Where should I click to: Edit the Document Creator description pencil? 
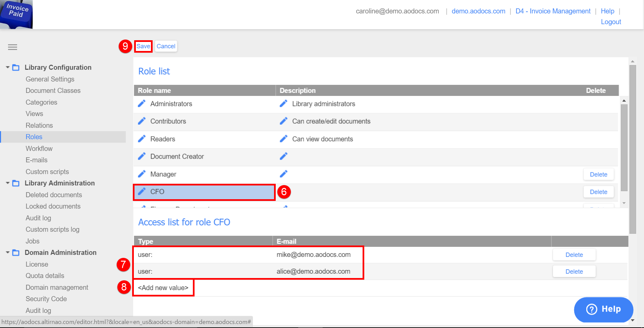(284, 156)
